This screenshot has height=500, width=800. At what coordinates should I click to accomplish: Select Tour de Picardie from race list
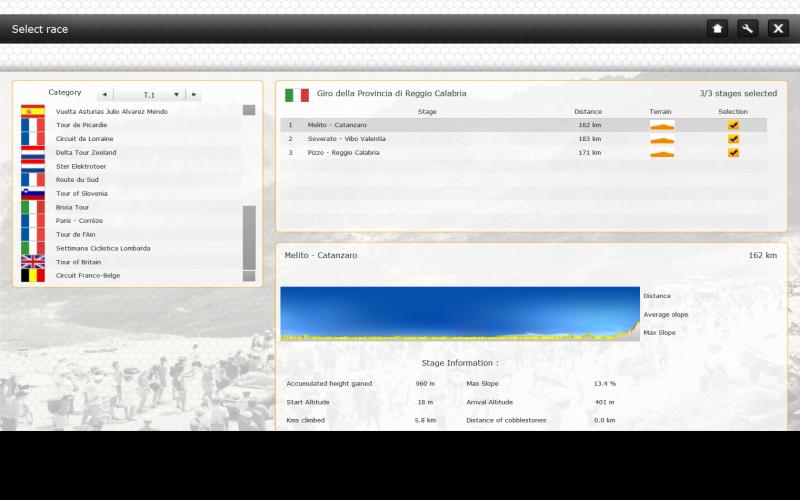(82, 125)
